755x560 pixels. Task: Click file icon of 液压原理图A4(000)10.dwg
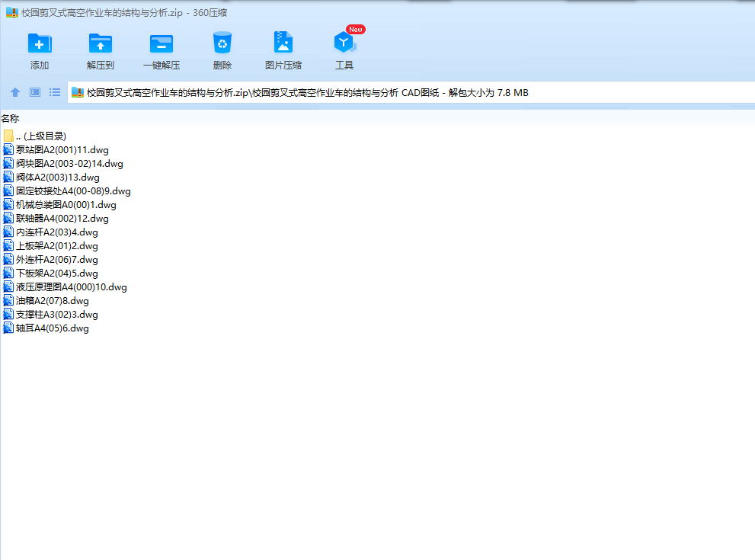pos(8,287)
